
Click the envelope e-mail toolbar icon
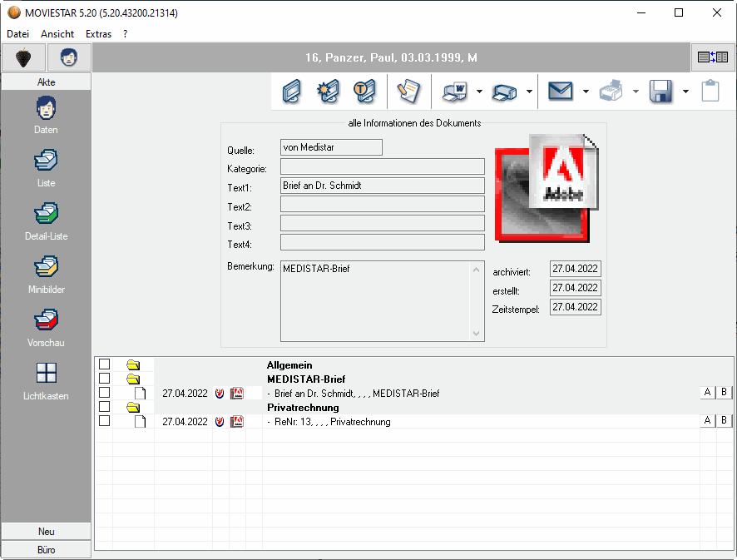tap(561, 92)
